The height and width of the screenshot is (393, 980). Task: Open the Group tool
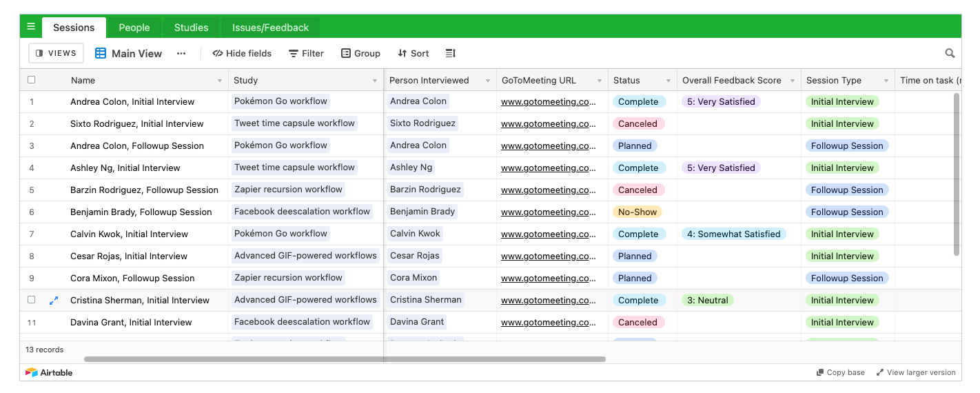(x=360, y=53)
